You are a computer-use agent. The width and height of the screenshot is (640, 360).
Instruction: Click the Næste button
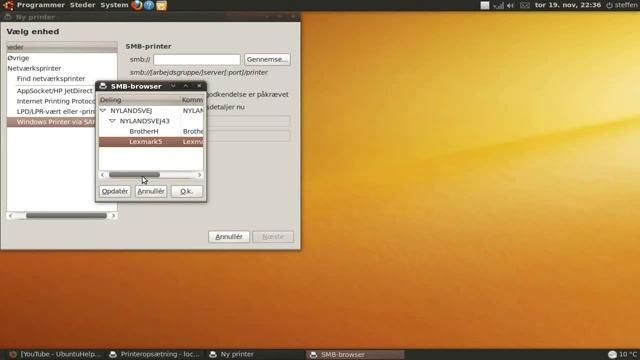273,237
